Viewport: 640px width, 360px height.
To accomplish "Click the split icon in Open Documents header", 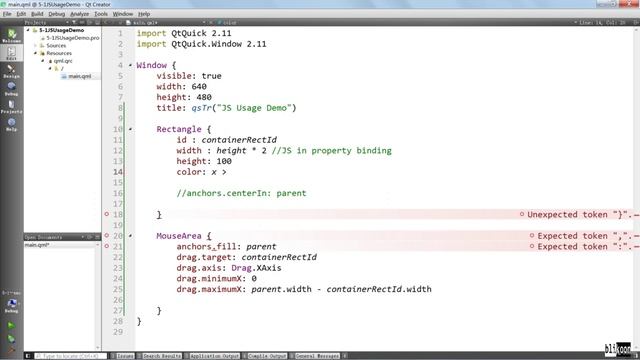I will (x=90, y=237).
